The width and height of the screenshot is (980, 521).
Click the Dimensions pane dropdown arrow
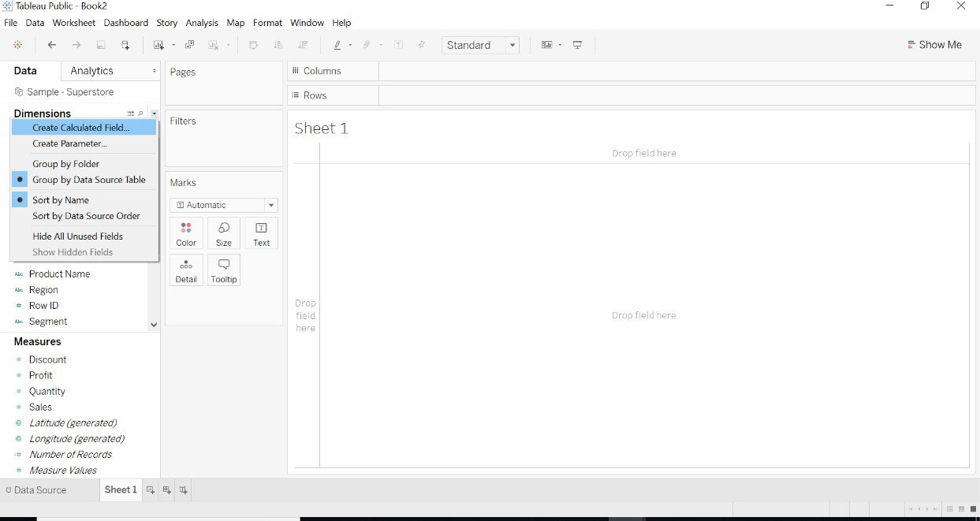click(x=154, y=114)
